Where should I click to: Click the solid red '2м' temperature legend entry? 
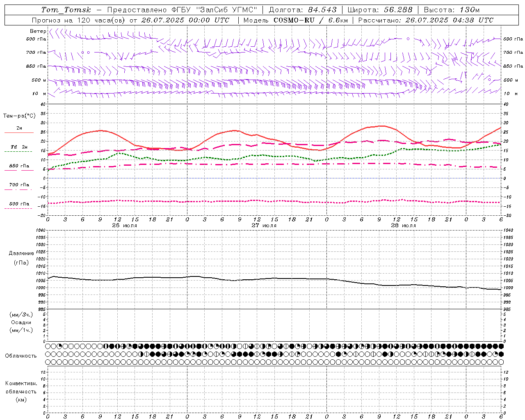pos(19,128)
